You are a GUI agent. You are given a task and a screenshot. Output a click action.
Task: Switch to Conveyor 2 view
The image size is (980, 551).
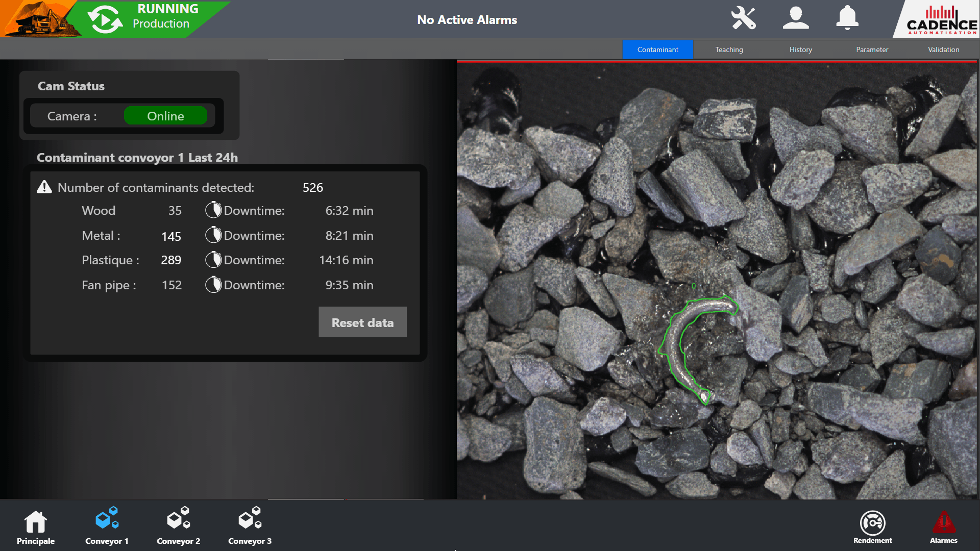tap(179, 527)
